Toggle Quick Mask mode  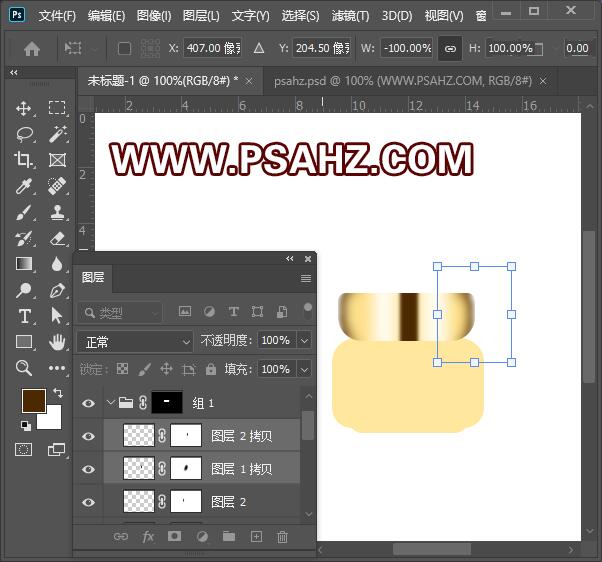(x=23, y=450)
